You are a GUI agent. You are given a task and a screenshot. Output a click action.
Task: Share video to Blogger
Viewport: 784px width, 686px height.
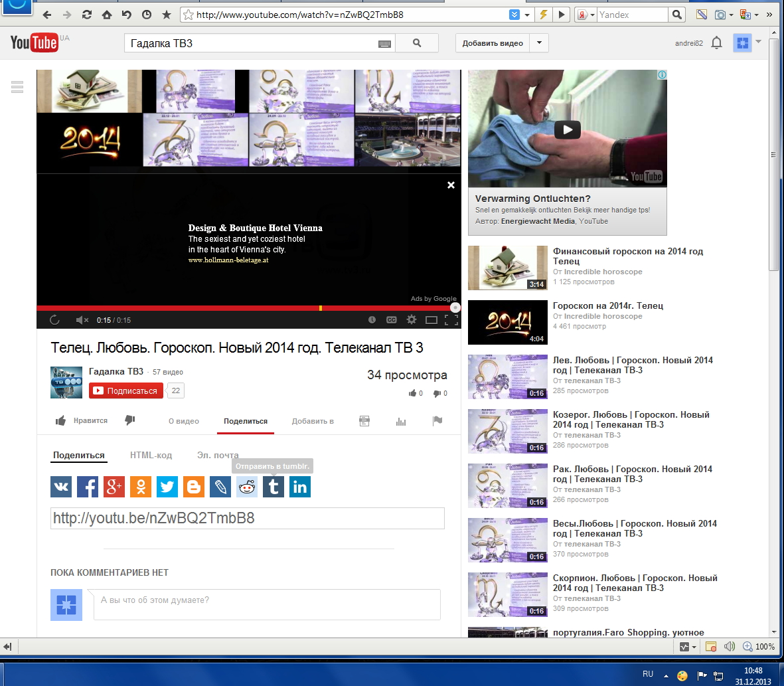click(x=193, y=487)
